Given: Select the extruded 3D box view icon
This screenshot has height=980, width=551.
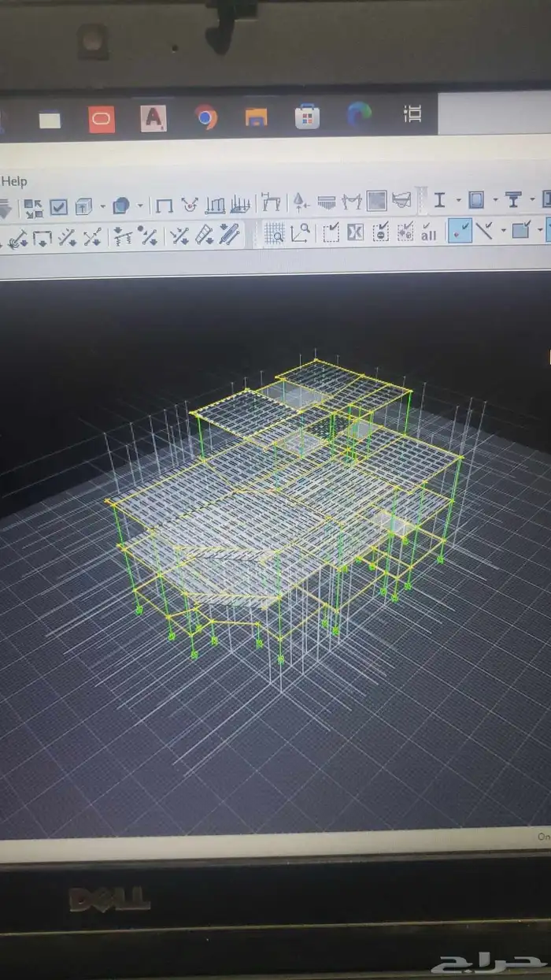Looking at the screenshot, I should [83, 207].
